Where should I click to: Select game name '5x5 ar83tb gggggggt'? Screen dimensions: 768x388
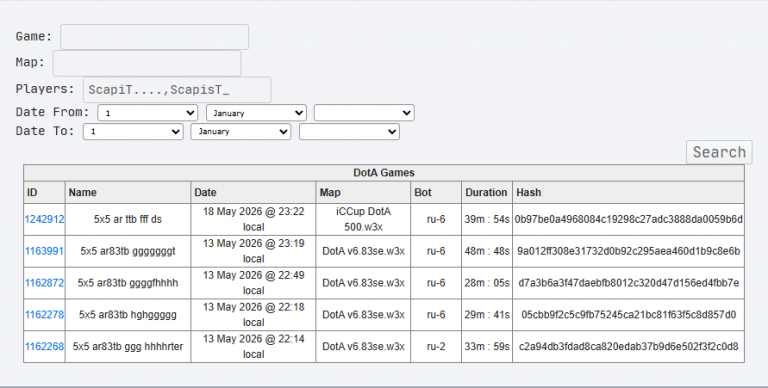(x=128, y=251)
